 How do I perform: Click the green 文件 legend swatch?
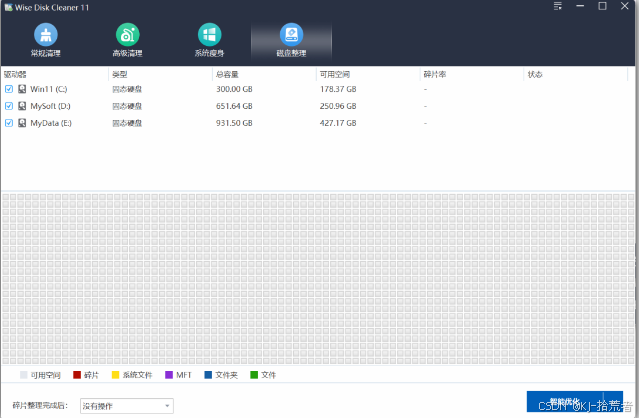[x=254, y=375]
